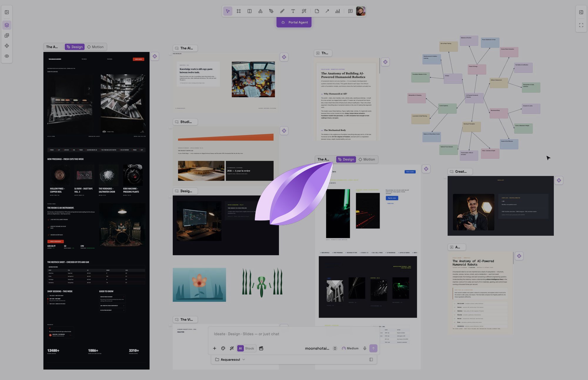Toggle the panel icon right of Asquaresoul bar
Screen dimensions: 588x380
[371, 359]
